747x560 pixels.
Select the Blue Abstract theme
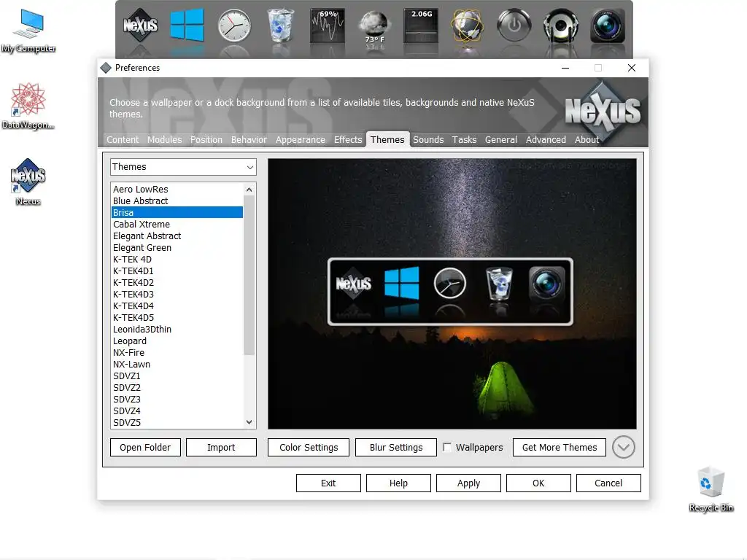coord(177,201)
